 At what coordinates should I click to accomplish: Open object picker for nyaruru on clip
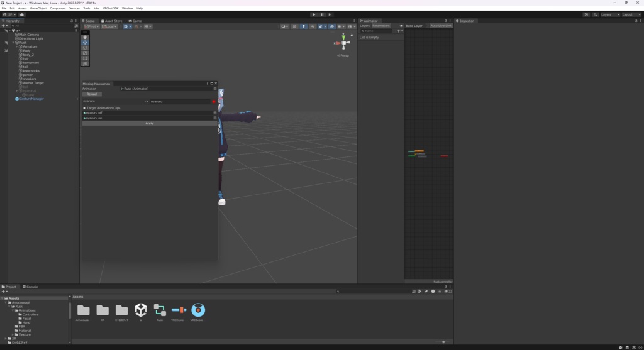click(x=215, y=118)
